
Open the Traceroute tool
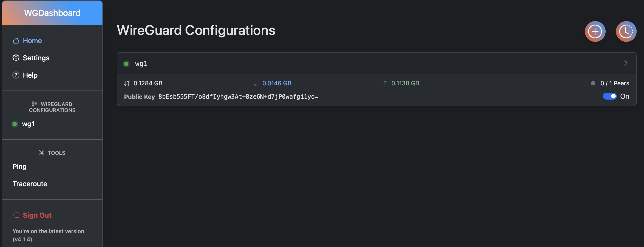coord(30,184)
